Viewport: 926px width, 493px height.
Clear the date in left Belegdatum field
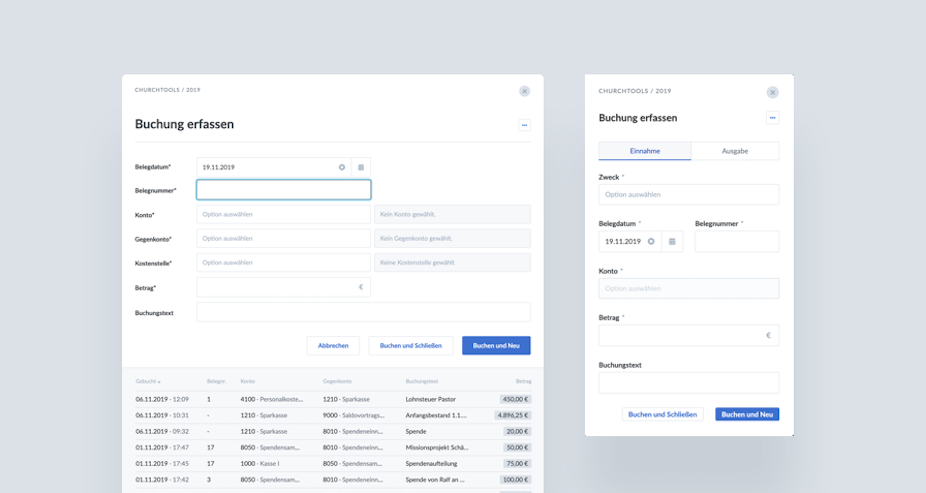[x=341, y=167]
